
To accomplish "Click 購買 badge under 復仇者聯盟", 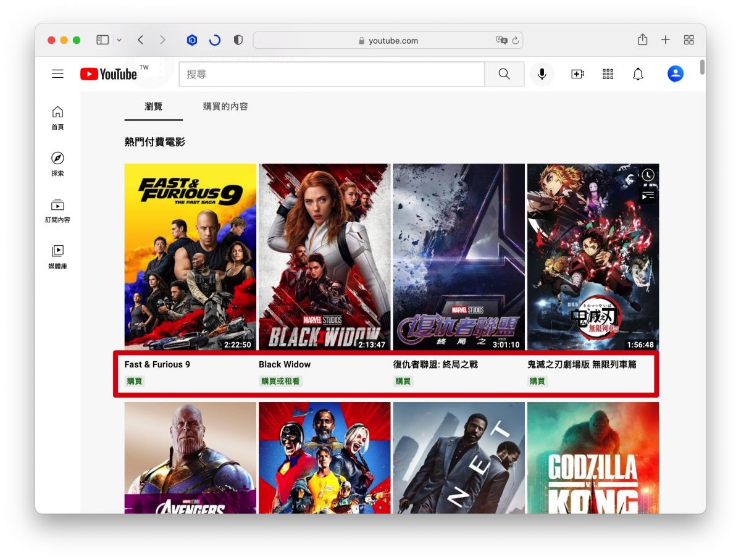I will click(x=403, y=381).
